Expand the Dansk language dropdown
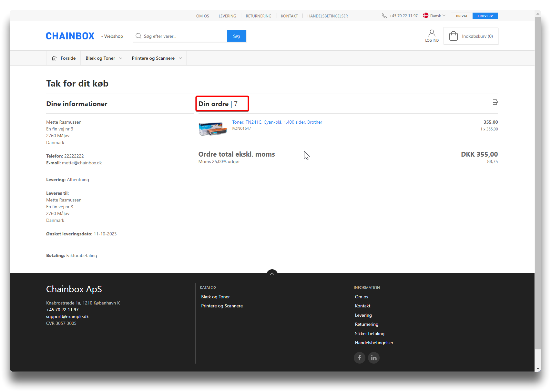This screenshot has height=392, width=551. 434,16
